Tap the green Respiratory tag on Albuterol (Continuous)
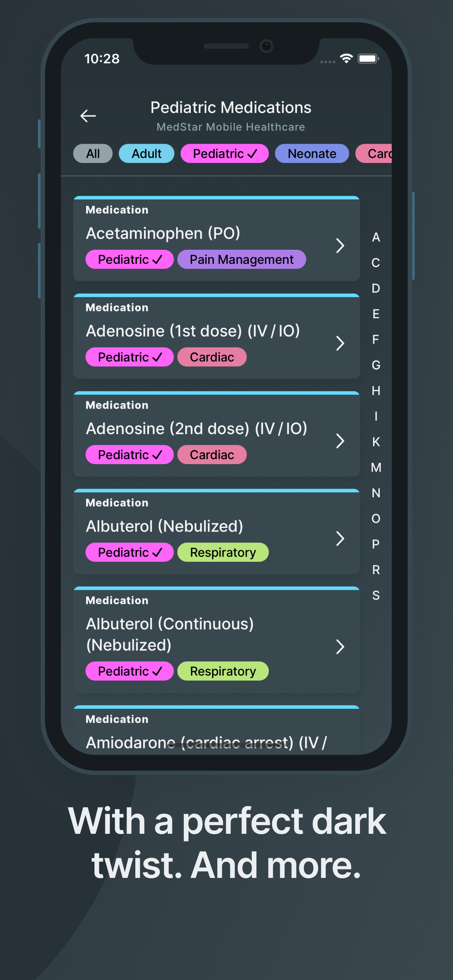The width and height of the screenshot is (453, 980). (223, 671)
